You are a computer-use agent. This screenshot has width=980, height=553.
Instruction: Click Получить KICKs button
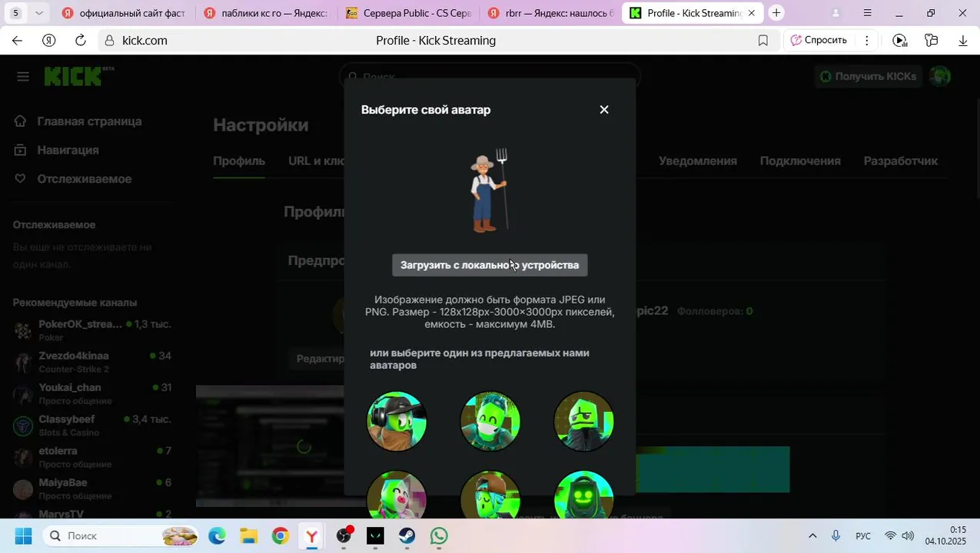(x=868, y=76)
